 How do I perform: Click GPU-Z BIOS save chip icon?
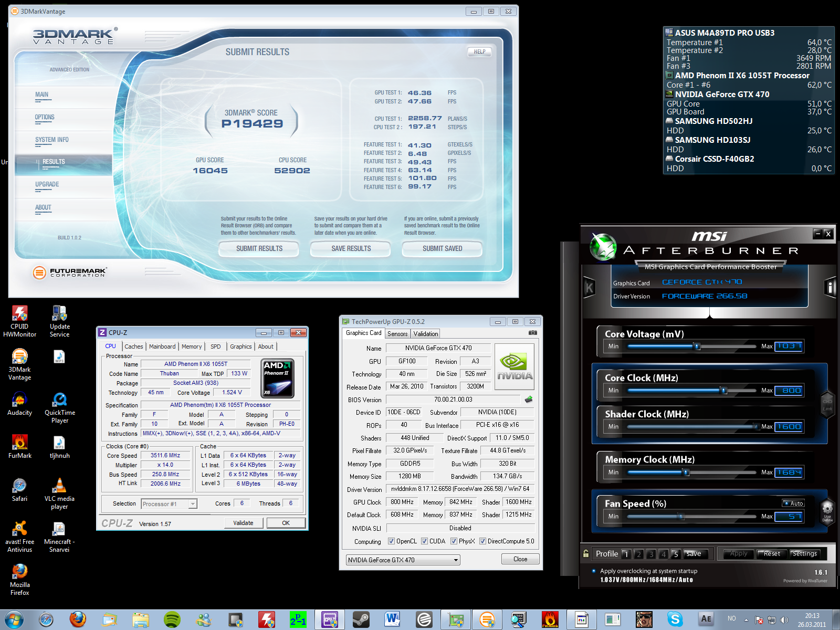coord(529,400)
